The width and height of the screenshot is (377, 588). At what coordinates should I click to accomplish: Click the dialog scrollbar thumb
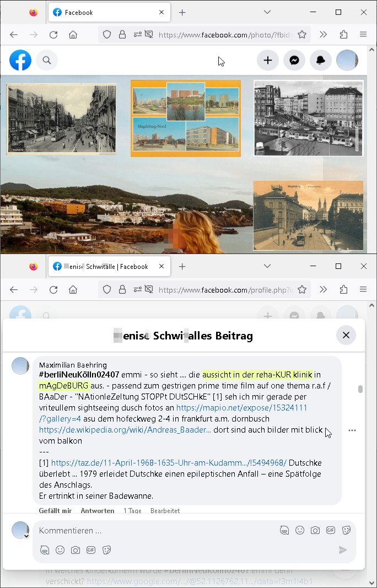[x=360, y=389]
